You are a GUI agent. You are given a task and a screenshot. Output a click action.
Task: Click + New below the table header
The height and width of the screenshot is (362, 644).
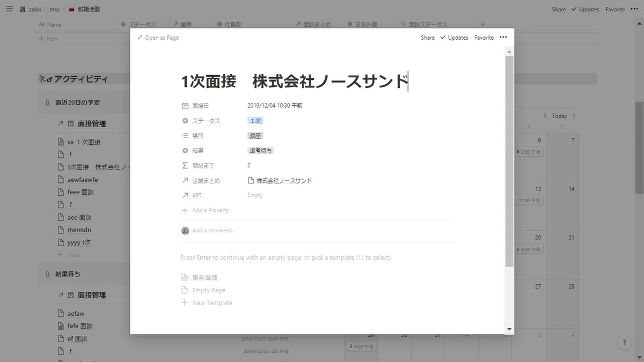click(48, 39)
